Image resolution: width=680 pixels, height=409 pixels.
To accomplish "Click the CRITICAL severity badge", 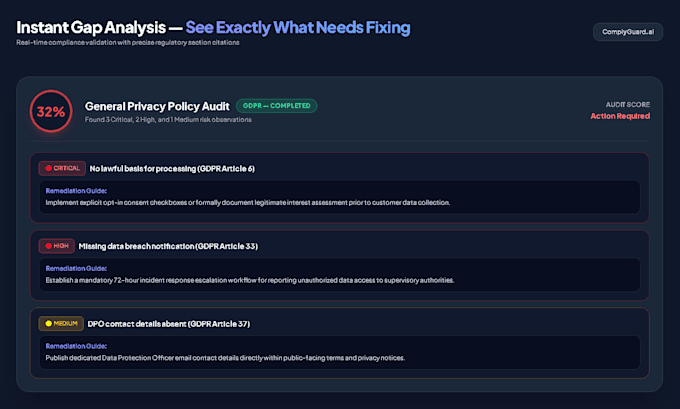I will click(62, 168).
